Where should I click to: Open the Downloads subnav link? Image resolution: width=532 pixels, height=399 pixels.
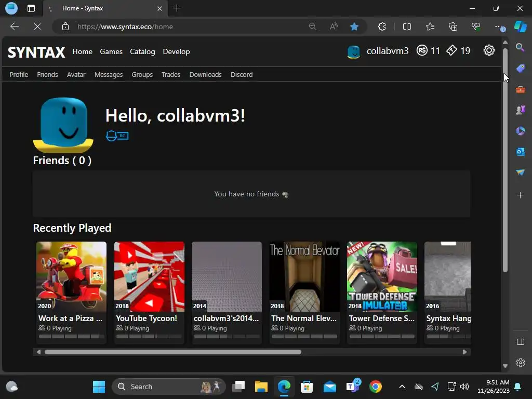click(205, 74)
